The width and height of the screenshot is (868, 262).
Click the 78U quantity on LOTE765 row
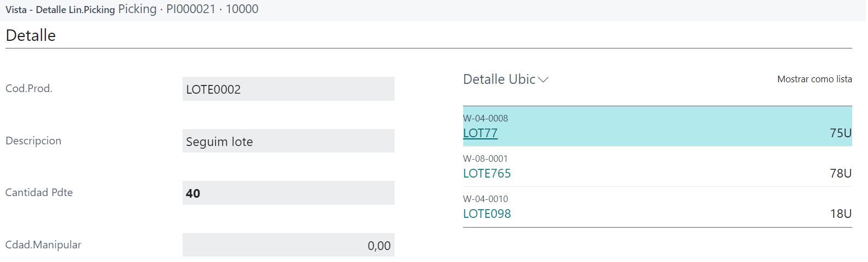click(840, 174)
